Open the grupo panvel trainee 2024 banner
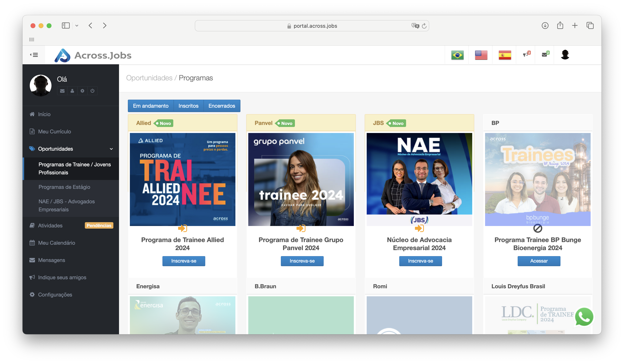The height and width of the screenshot is (364, 624). 301,179
